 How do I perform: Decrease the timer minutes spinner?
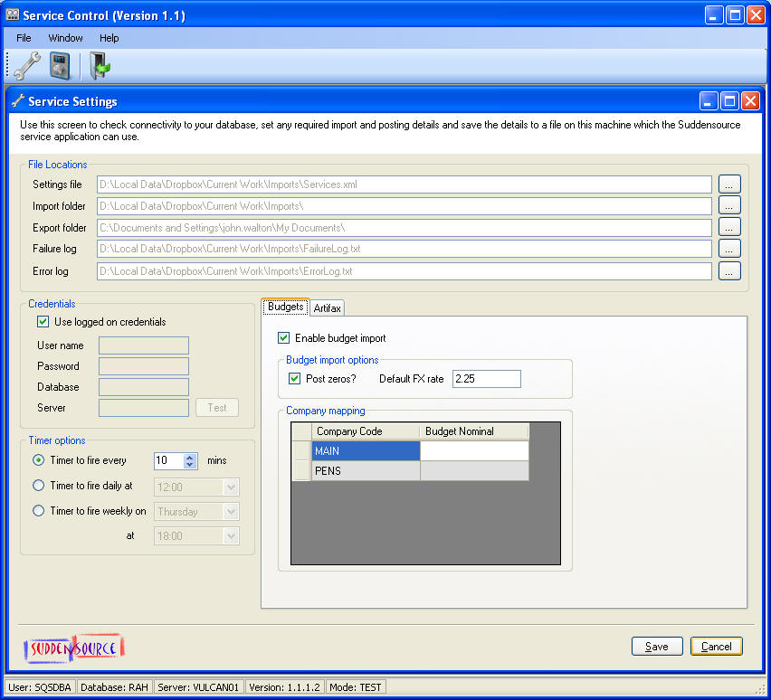coord(190,465)
